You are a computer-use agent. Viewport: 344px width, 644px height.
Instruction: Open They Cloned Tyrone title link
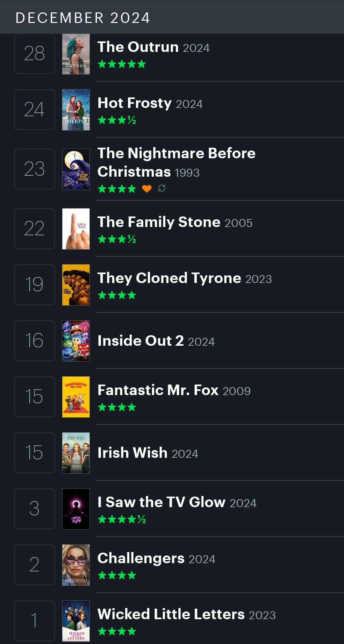point(169,278)
